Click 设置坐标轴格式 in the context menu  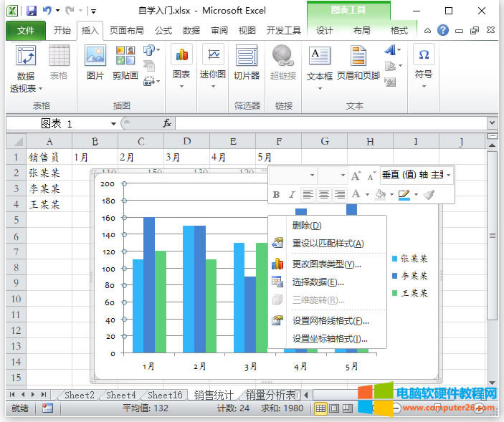(330, 338)
